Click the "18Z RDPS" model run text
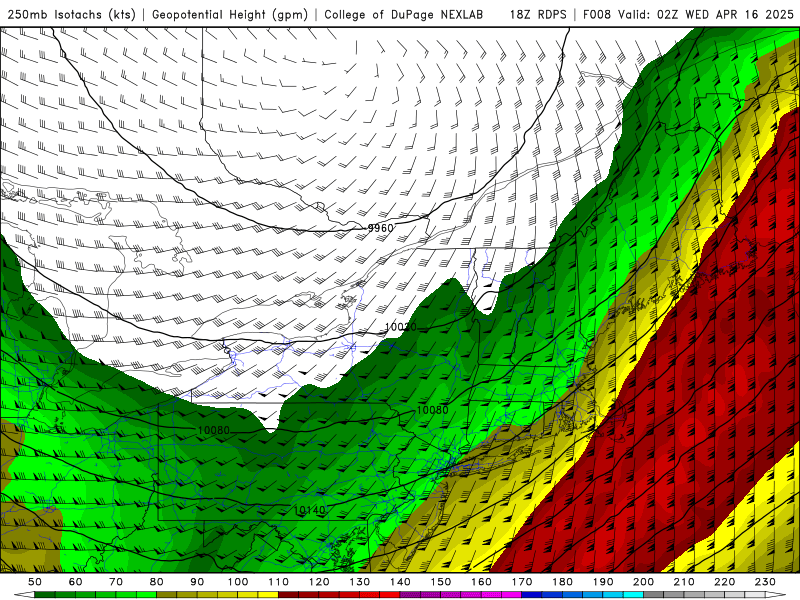 pos(538,14)
